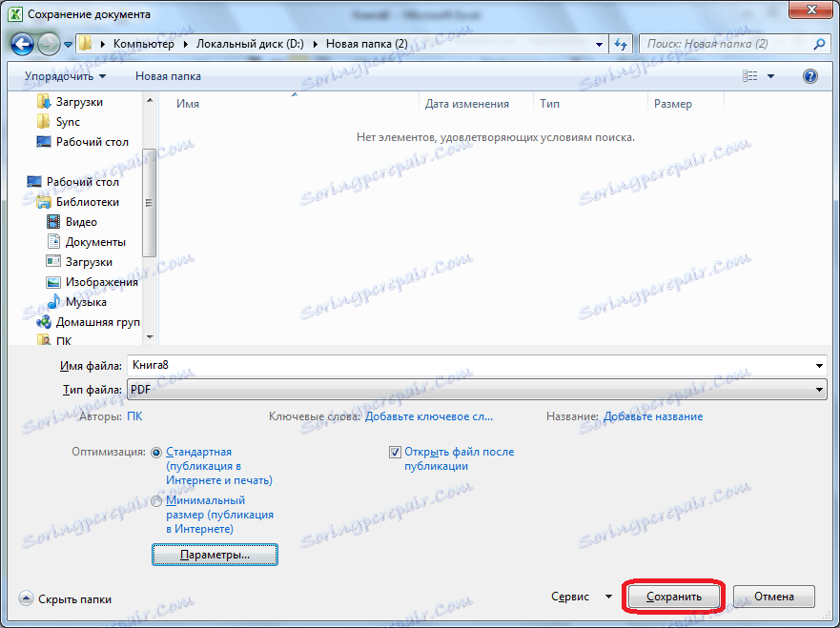Click the Отмена button
The image size is (840, 628).
(773, 597)
